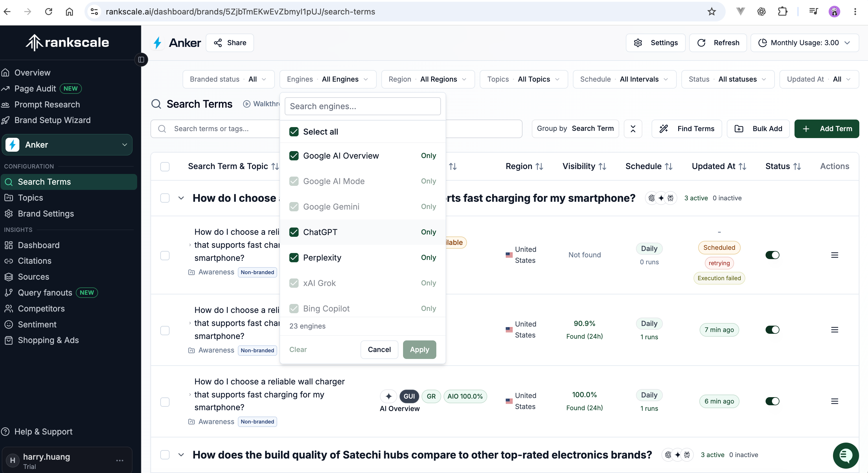
Task: Open Branded status filter dropdown
Action: click(229, 79)
